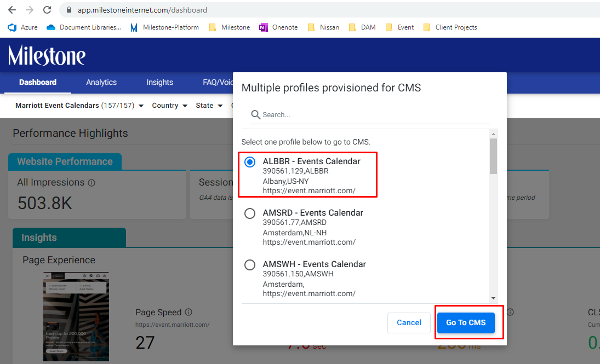Open the Document Libraries bookmark
The image size is (600, 364).
click(84, 27)
